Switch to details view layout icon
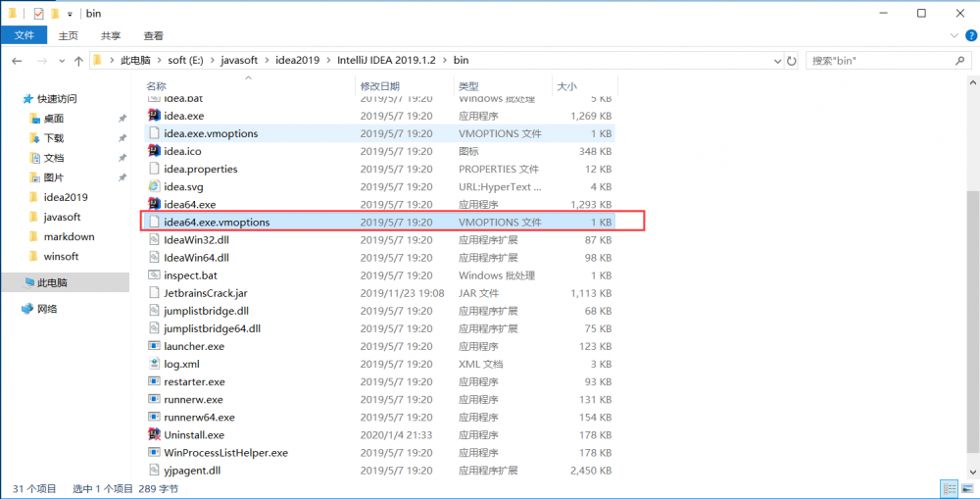The width and height of the screenshot is (980, 499). 950,488
